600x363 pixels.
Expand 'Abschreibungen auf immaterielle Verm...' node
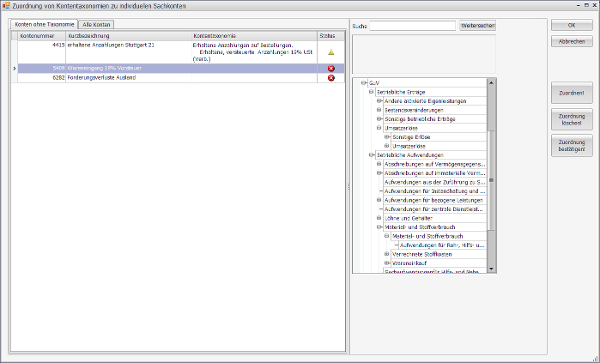[379, 173]
